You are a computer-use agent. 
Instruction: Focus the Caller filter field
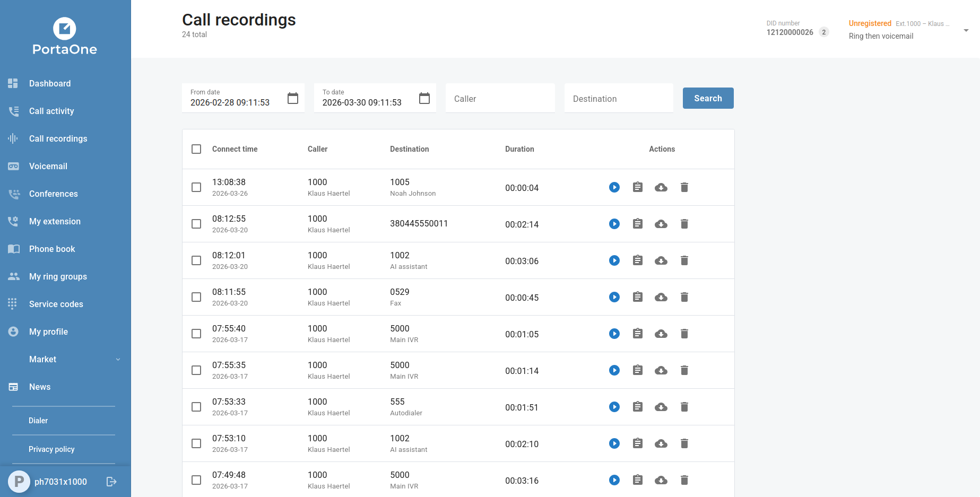500,99
